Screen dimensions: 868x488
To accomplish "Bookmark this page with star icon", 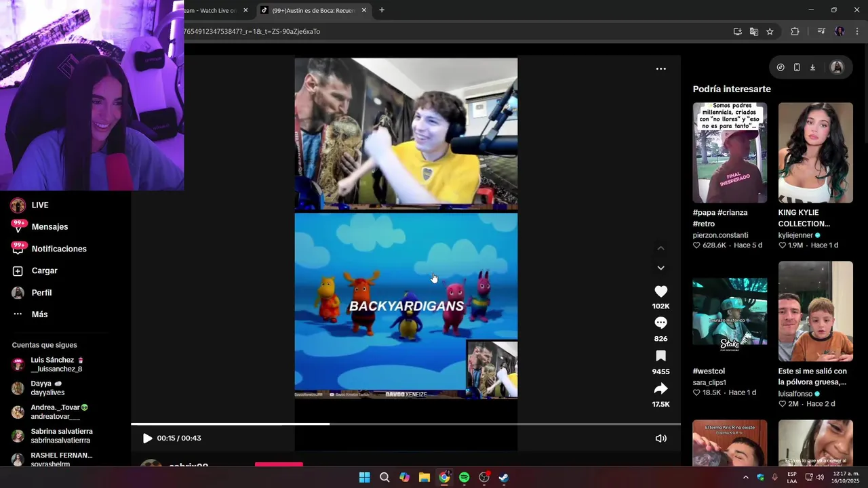I will click(770, 31).
